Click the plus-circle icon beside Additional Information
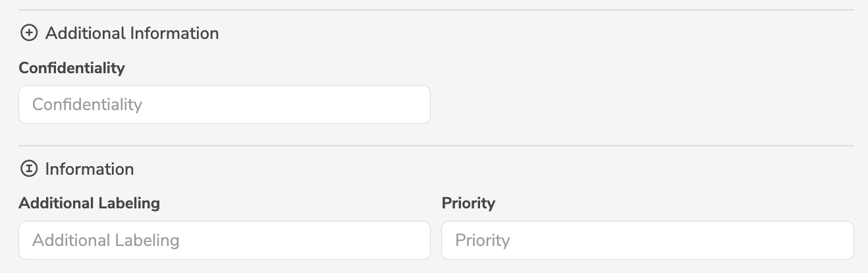The height and width of the screenshot is (273, 868). click(29, 33)
